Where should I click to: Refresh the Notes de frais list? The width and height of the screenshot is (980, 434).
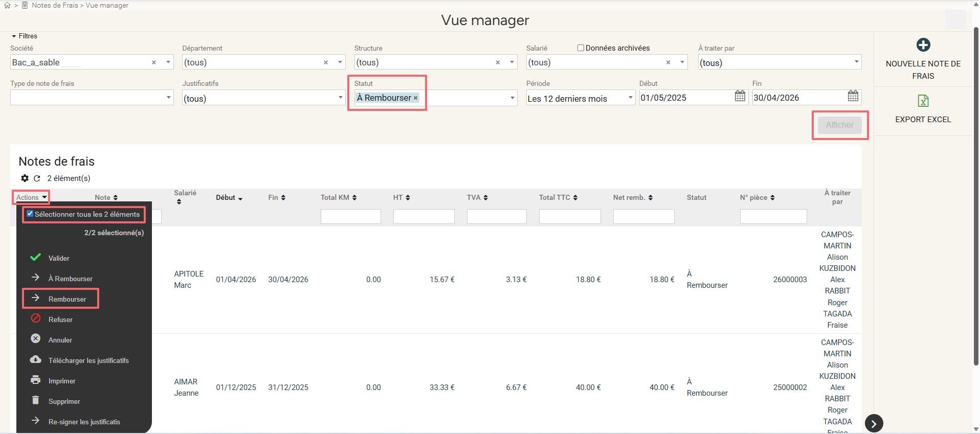(37, 178)
